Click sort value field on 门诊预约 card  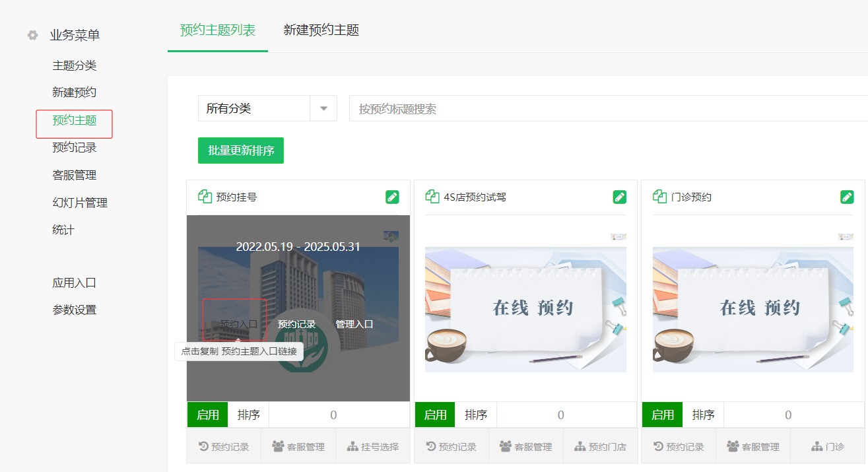point(794,415)
